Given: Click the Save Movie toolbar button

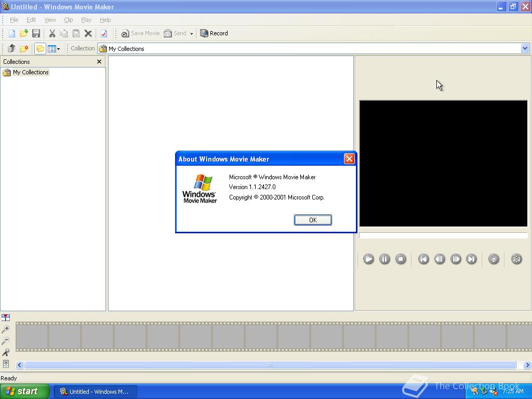Looking at the screenshot, I should coord(140,33).
